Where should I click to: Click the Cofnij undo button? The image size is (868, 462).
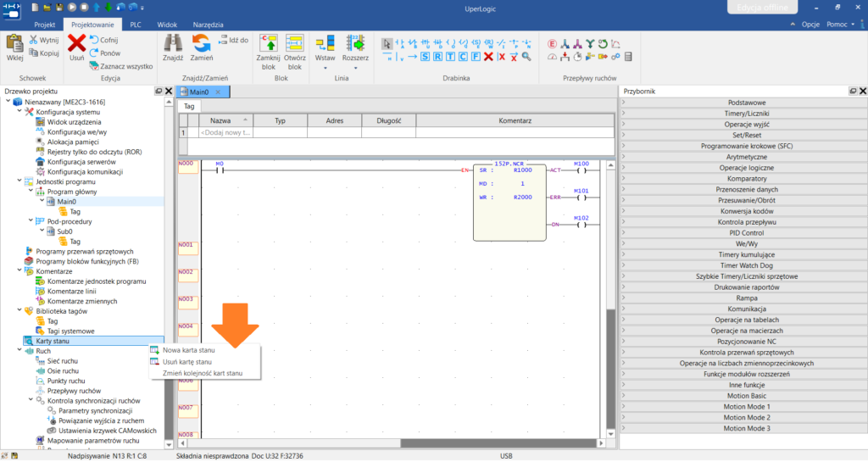(x=104, y=40)
